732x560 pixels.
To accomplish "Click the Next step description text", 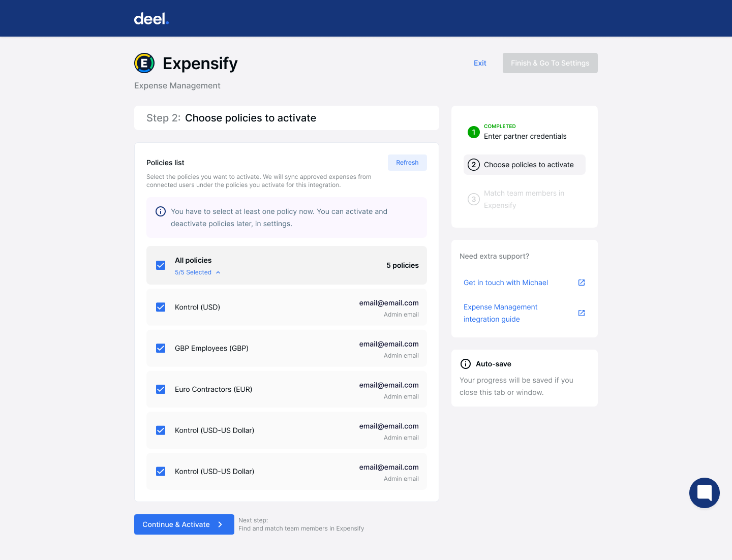I will tap(301, 524).
